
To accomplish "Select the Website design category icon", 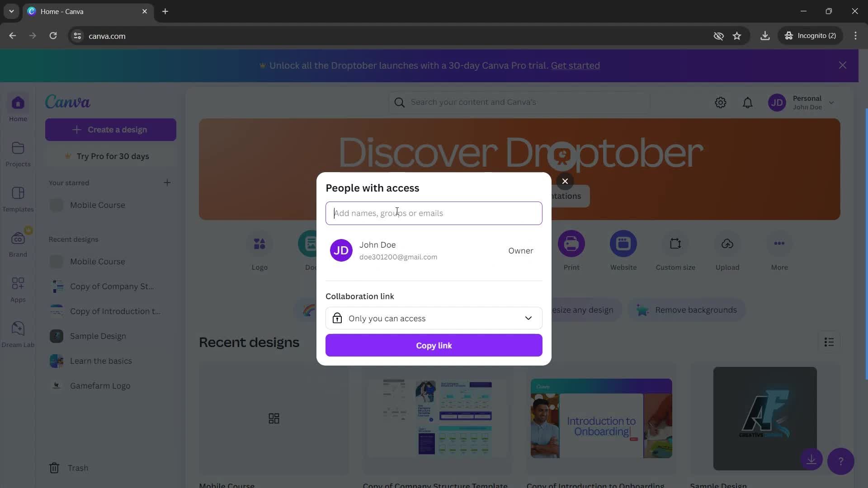I will click(x=623, y=243).
